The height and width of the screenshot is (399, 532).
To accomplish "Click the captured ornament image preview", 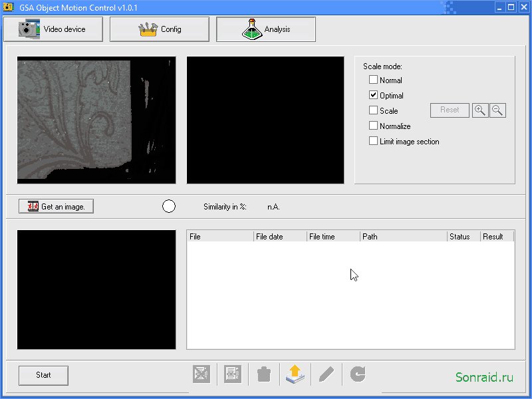I will (96, 120).
